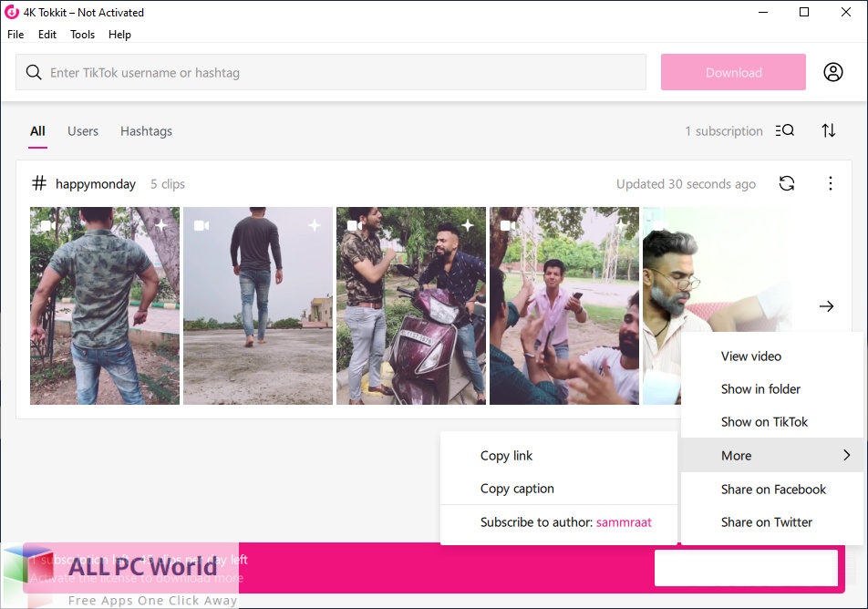The image size is (868, 609).
Task: Show next clips with right arrow
Action: (x=826, y=306)
